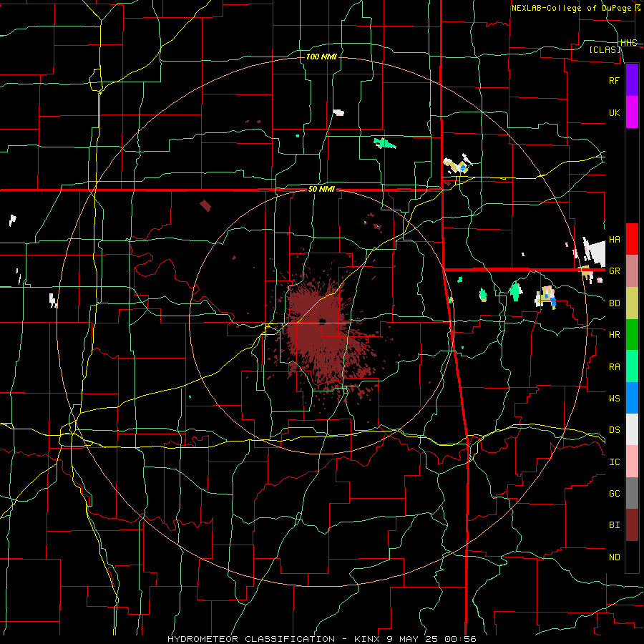Click the NEXLAB-College of DuPage credit text
This screenshot has height=644, width=644.
click(575, 8)
